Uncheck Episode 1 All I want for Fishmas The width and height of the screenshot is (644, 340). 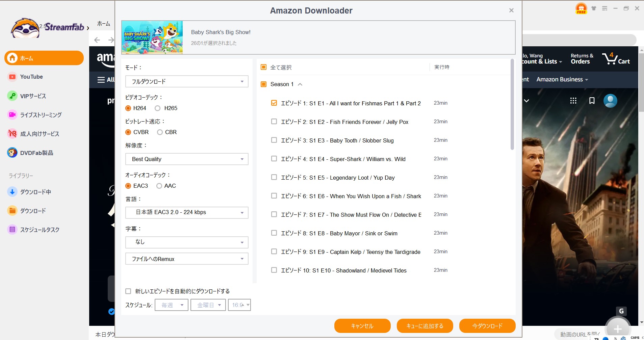tap(274, 103)
